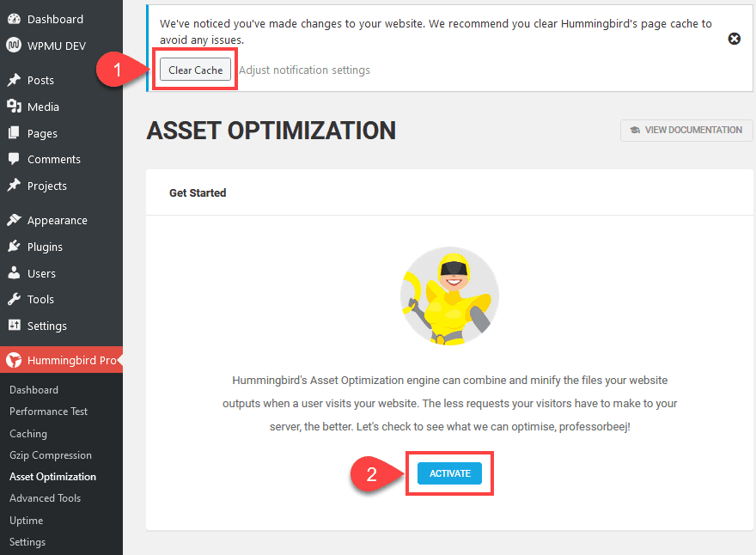This screenshot has height=555, width=756.
Task: Open the Performance Test submenu entry
Action: 50,412
